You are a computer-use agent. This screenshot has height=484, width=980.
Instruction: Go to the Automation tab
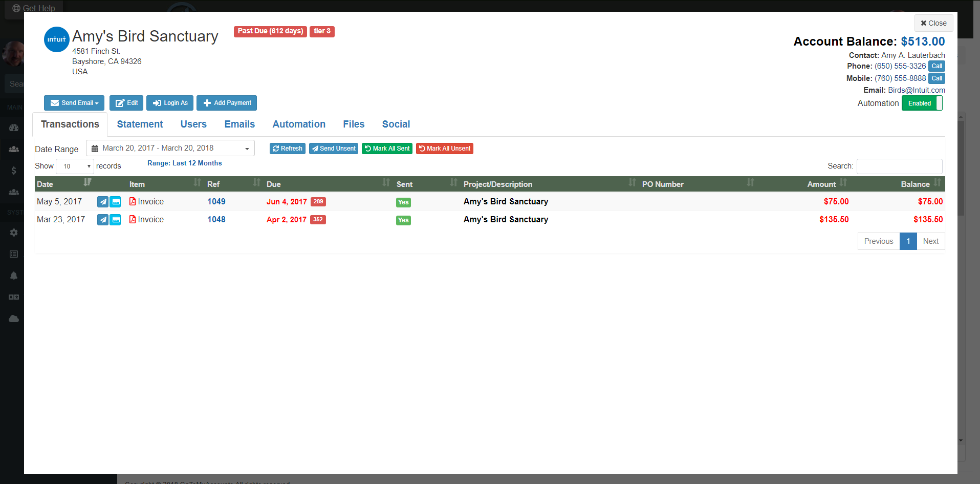pos(299,124)
